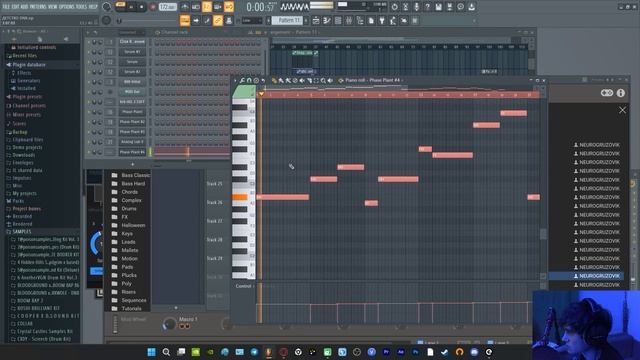Mute the Serum #1 channel
This screenshot has height=360, width=640.
89,52
